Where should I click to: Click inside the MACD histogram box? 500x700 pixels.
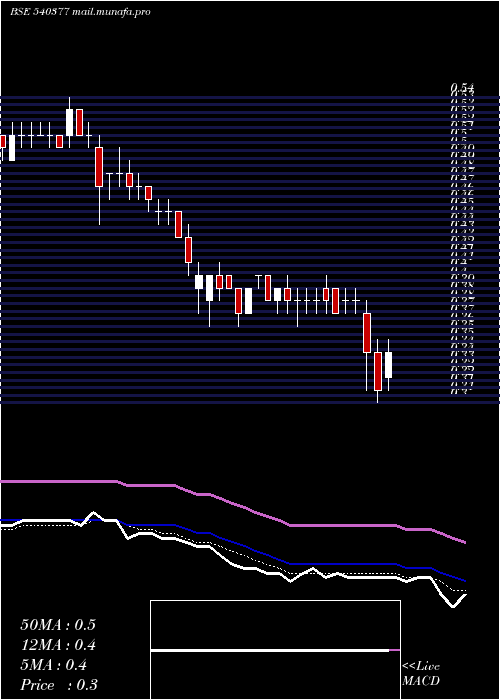tap(275, 650)
